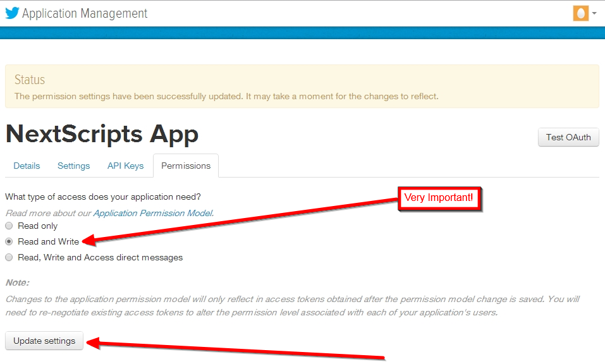Choose the Read and Write option

[9, 241]
